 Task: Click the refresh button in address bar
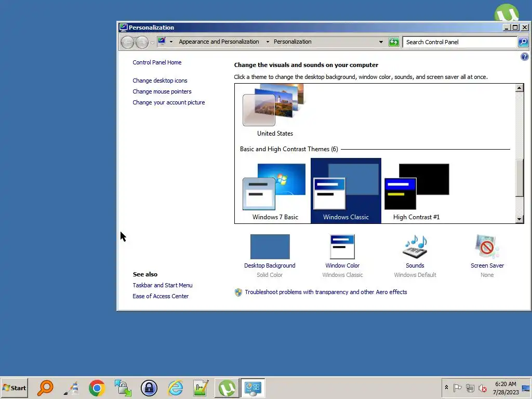coord(394,42)
